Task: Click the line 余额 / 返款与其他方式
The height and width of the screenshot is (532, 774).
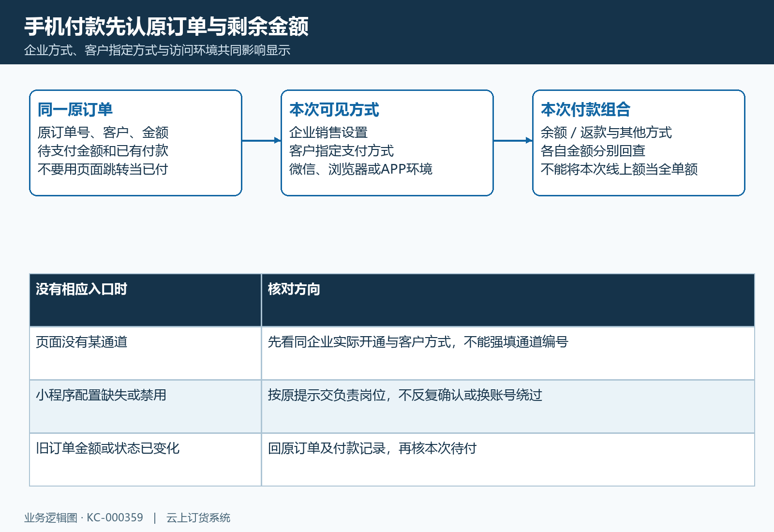Action: 606,132
